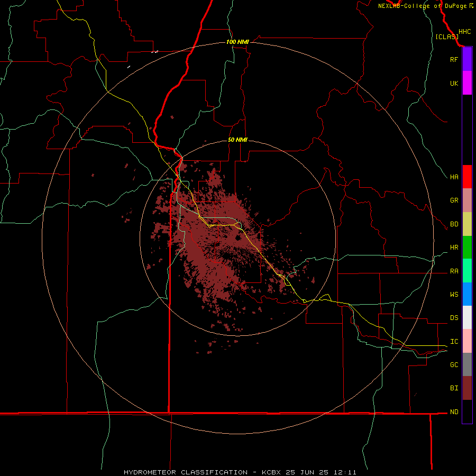The image size is (476, 476).
Task: Click the 'DS' legend label
Action: (x=454, y=318)
